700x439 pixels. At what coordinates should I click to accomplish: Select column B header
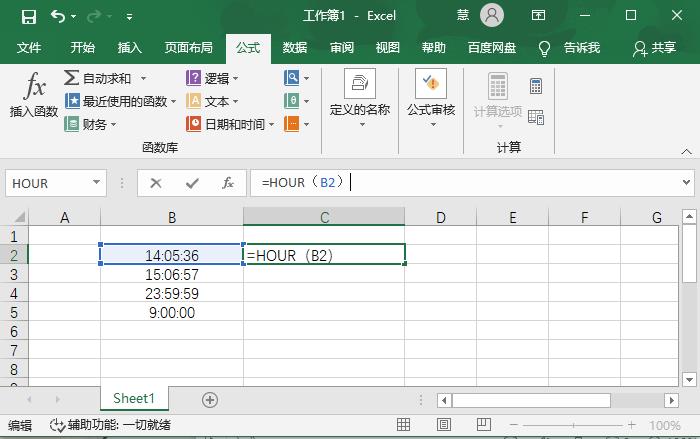172,217
